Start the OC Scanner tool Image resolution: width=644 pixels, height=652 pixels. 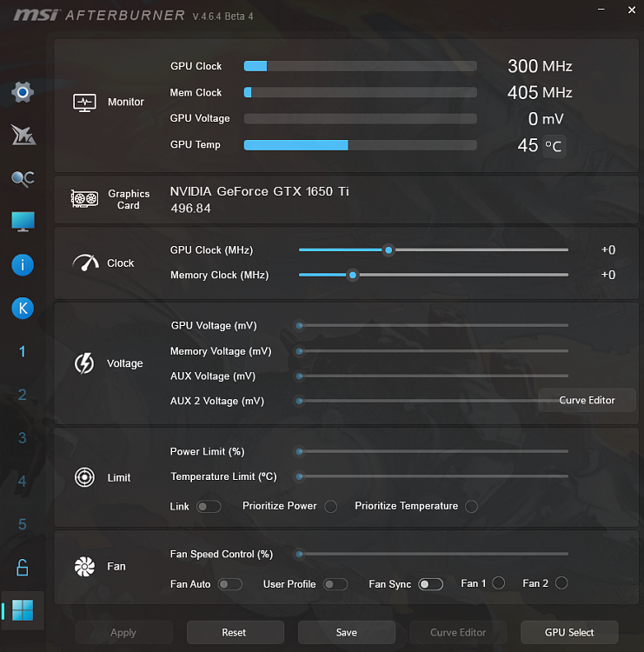[23, 179]
